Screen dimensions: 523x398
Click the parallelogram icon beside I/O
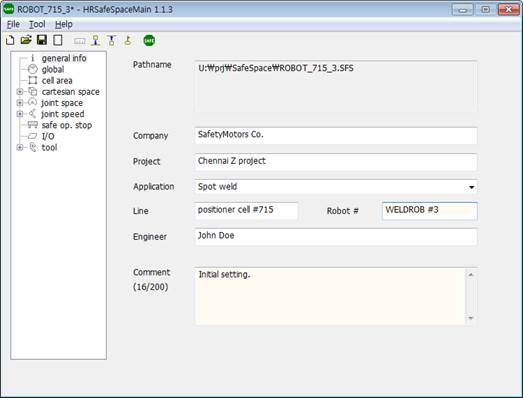(33, 136)
